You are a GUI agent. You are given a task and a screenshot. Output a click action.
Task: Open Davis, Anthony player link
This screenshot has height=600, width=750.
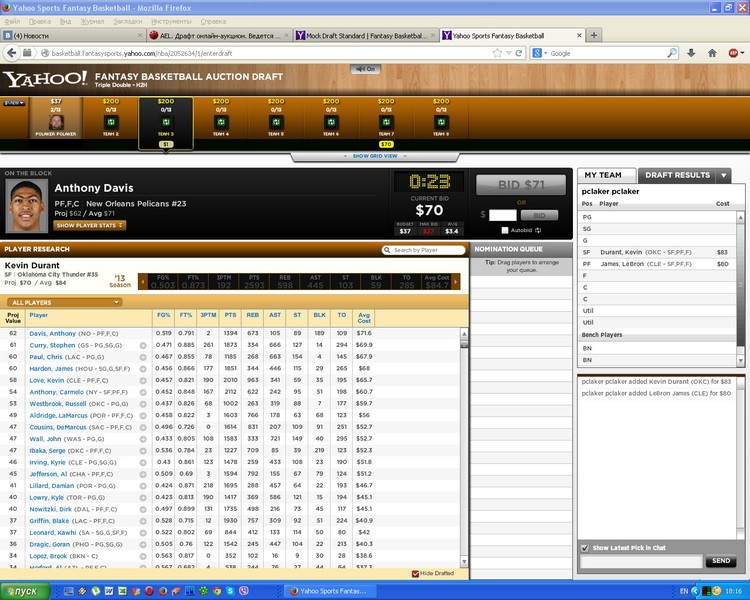[53, 333]
